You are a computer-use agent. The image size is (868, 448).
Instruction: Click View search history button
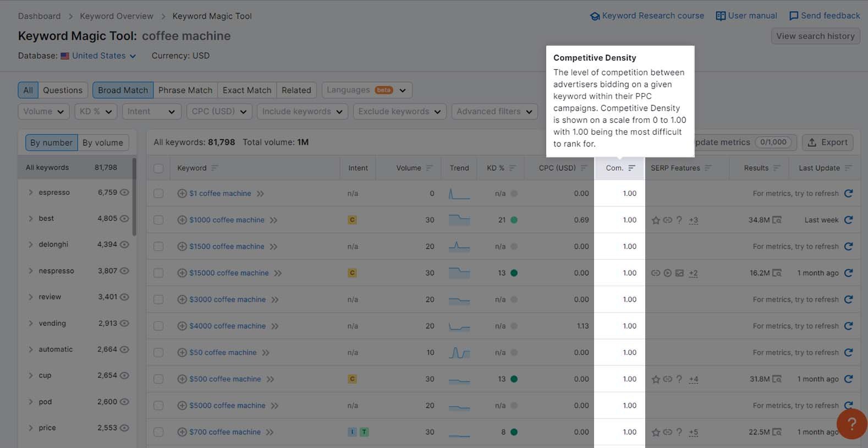coord(815,36)
